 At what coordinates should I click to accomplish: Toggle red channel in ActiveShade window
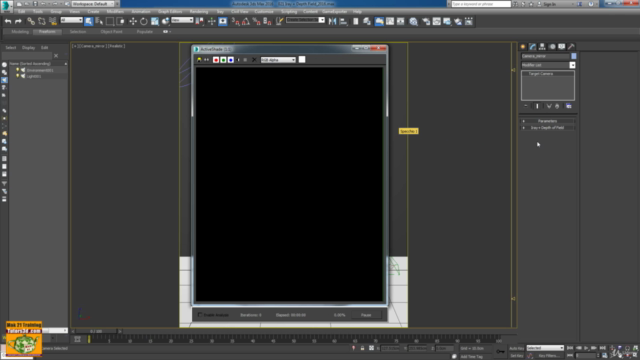[x=216, y=60]
